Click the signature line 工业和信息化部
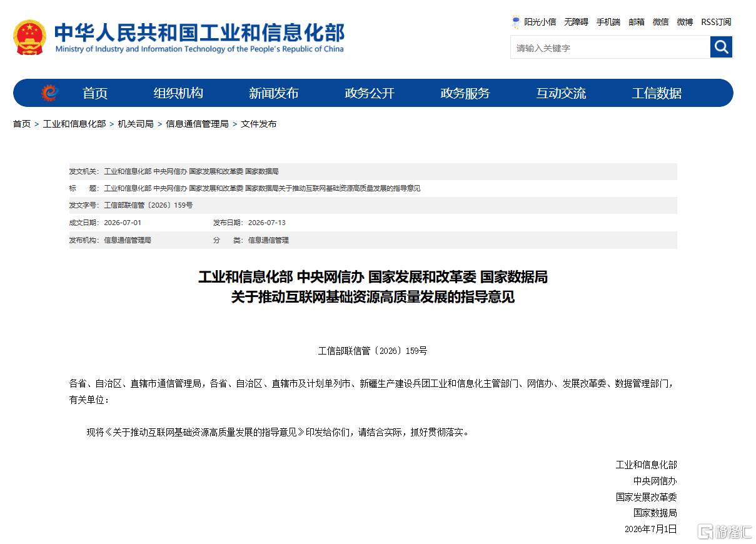Viewport: 756px width, 544px height. (x=647, y=465)
